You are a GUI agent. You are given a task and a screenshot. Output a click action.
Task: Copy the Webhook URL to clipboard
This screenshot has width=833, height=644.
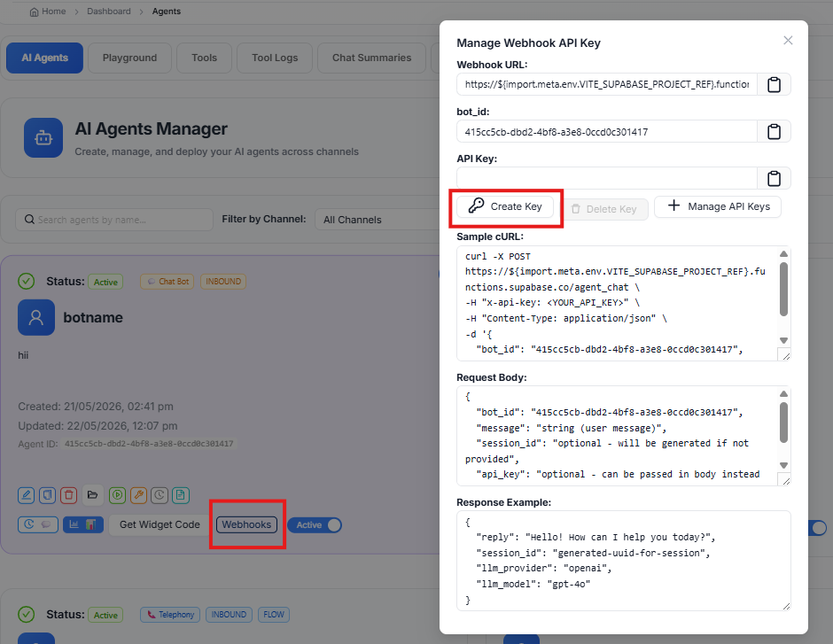click(x=774, y=84)
